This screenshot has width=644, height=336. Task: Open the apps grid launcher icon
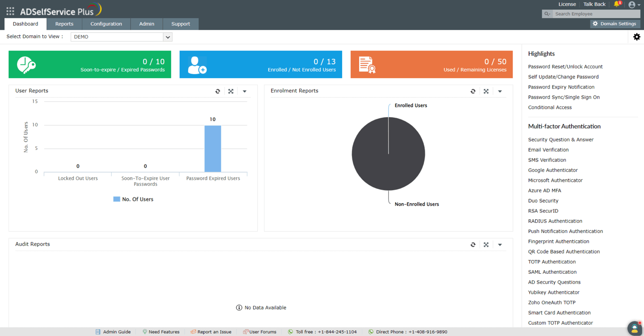10,11
